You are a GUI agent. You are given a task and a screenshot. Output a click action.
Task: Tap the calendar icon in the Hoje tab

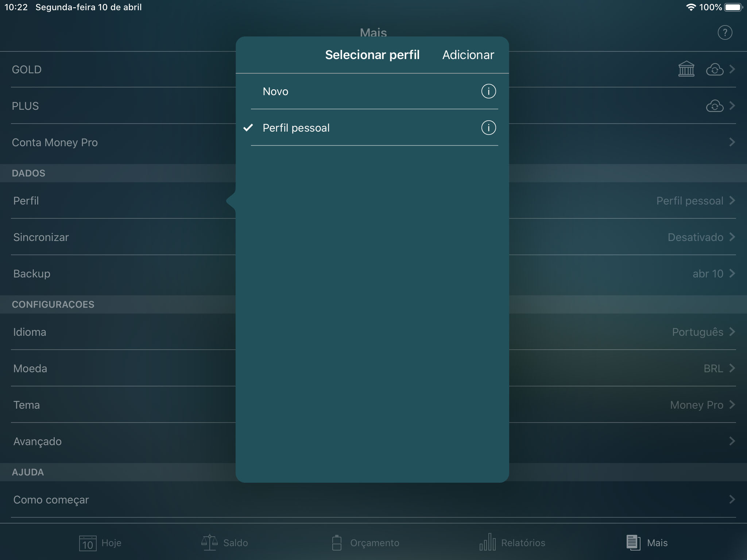tap(88, 543)
